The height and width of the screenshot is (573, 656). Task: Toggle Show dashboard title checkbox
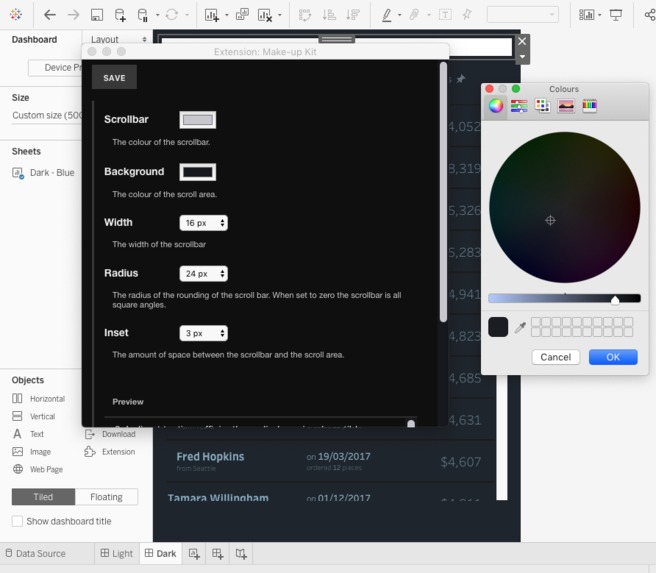[x=17, y=521]
